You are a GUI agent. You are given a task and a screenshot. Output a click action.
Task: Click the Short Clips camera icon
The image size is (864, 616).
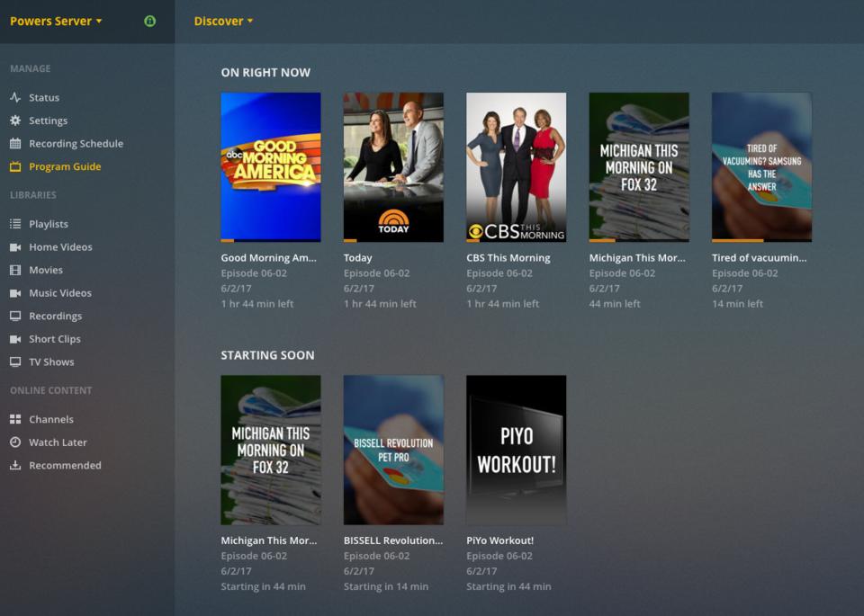[x=15, y=339]
